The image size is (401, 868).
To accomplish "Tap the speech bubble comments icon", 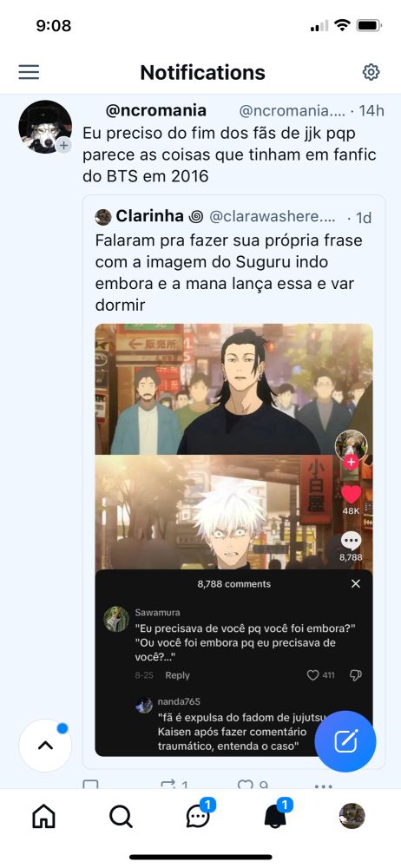I will click(351, 541).
